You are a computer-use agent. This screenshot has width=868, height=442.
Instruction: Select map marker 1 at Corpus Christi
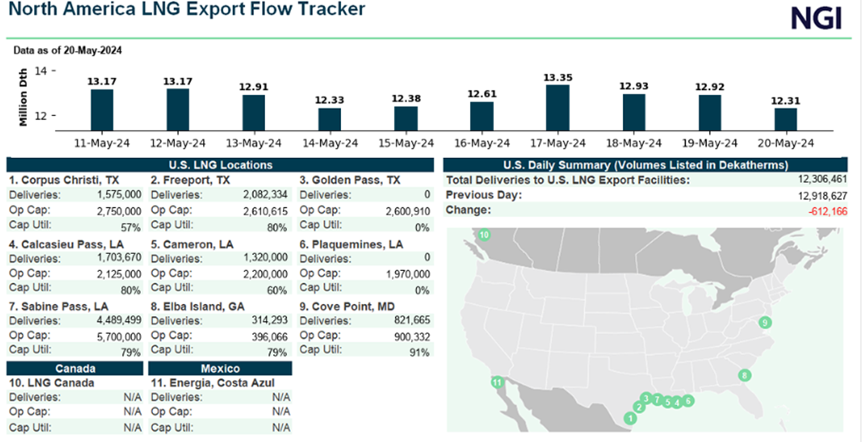coord(630,418)
